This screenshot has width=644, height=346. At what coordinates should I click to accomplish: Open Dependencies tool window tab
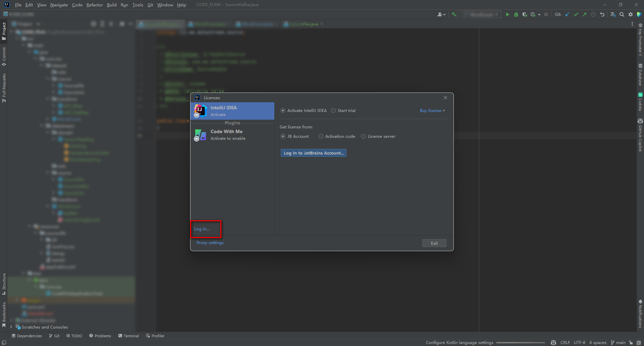pyautogui.click(x=26, y=336)
